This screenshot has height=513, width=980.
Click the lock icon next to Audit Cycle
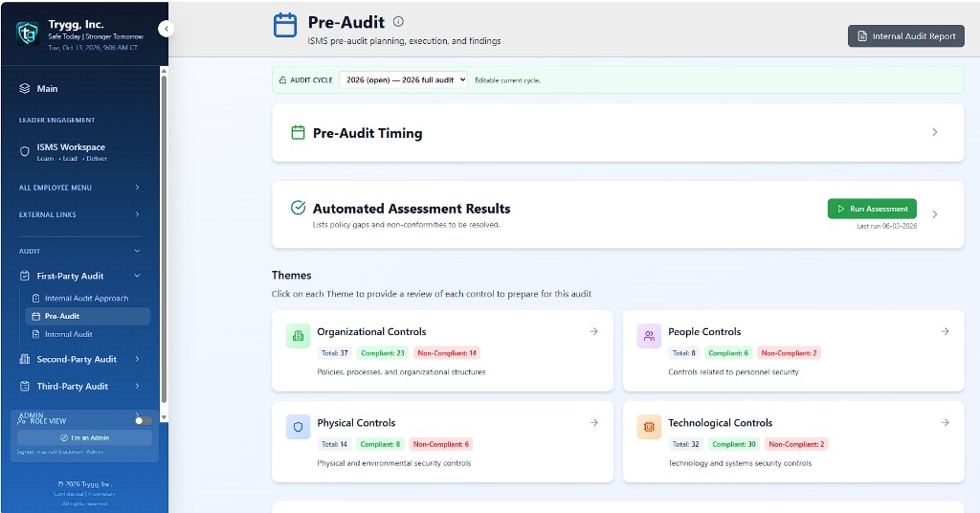282,80
